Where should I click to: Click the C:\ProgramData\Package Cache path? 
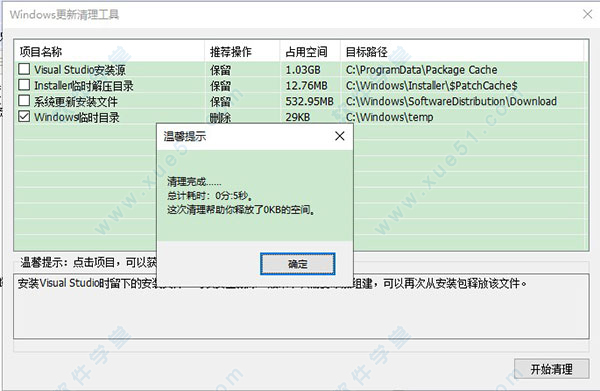421,70
